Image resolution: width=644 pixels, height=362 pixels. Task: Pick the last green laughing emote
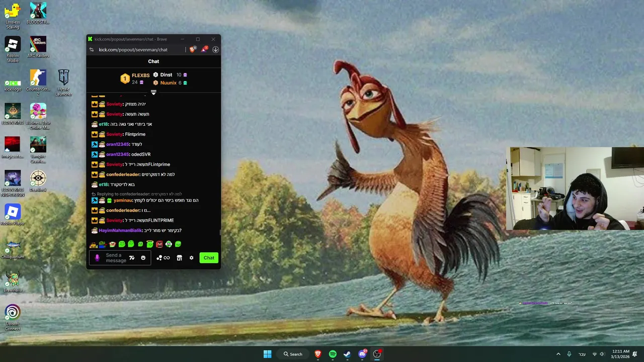pyautogui.click(x=178, y=244)
